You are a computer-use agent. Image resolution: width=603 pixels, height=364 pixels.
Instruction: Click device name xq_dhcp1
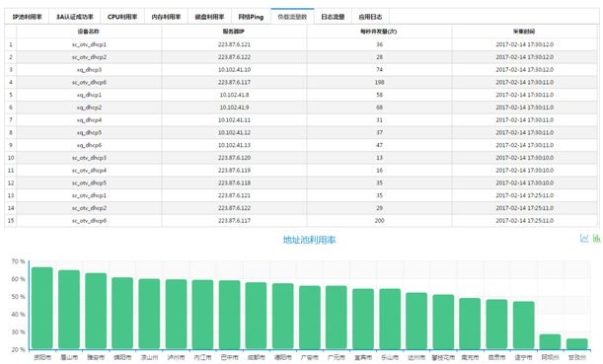(x=89, y=95)
